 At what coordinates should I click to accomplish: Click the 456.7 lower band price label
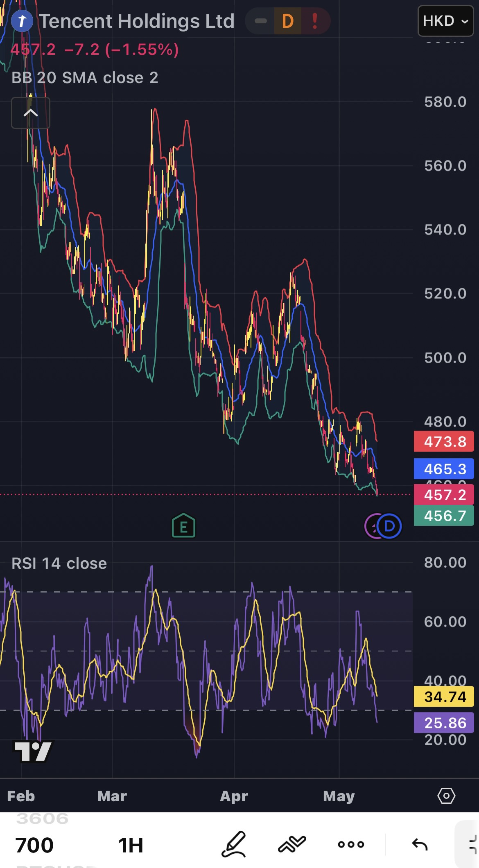(444, 516)
